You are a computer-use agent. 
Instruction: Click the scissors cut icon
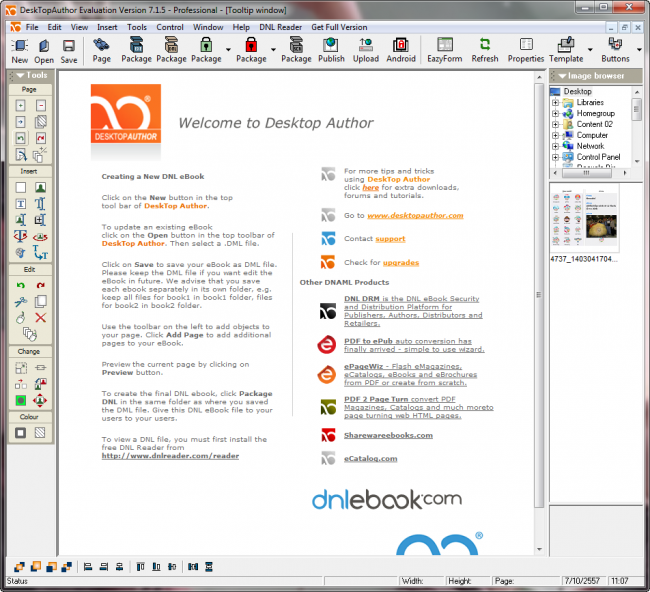(20, 301)
